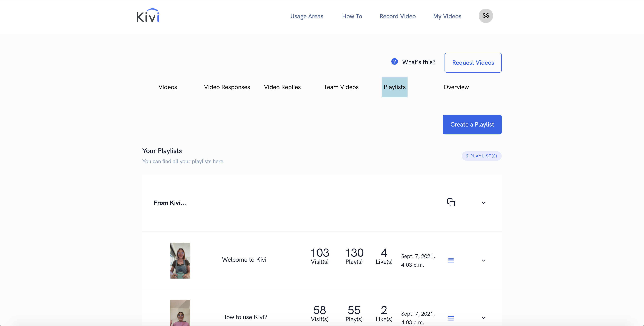Expand the From Kivi playlist chevron
The image size is (644, 326).
pyautogui.click(x=483, y=203)
